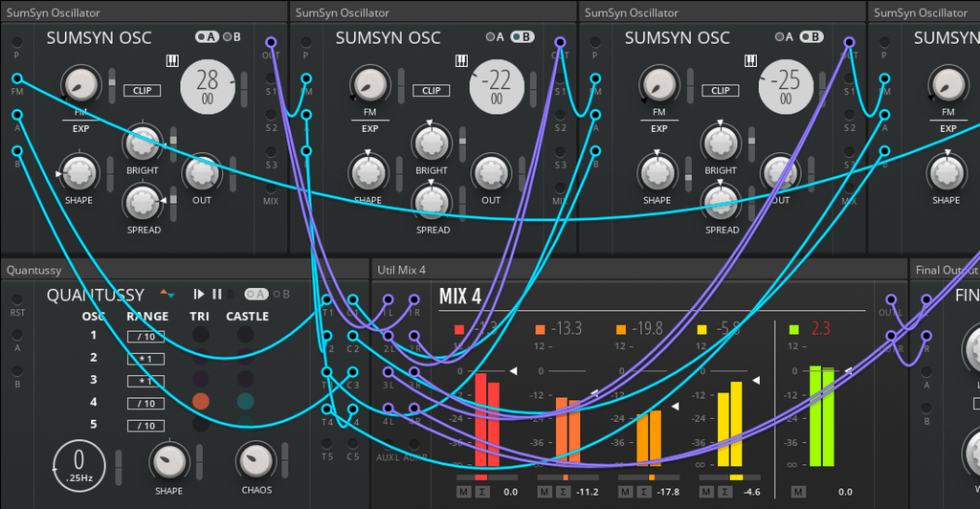This screenshot has width=980, height=509.
Task: Pause the Quantussy oscillators
Action: (x=217, y=294)
